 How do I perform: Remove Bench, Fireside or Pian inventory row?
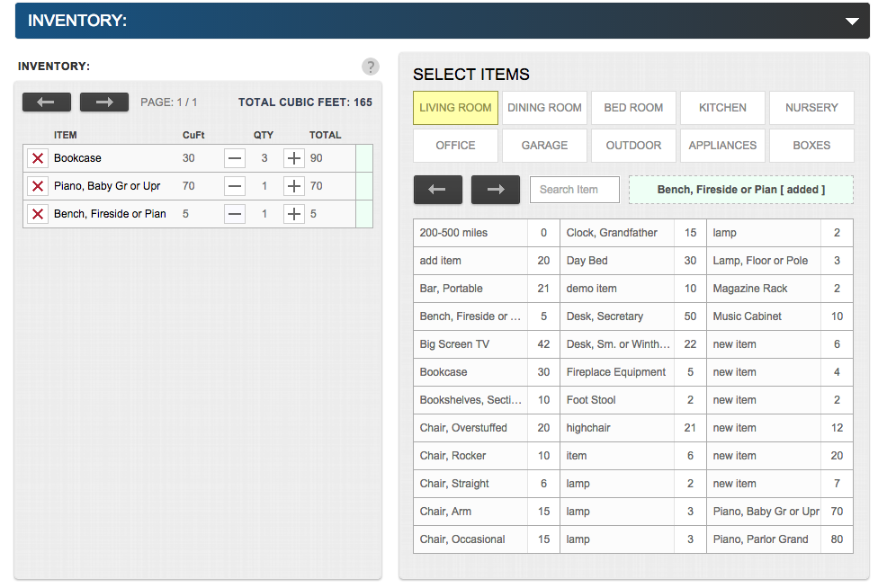[37, 214]
